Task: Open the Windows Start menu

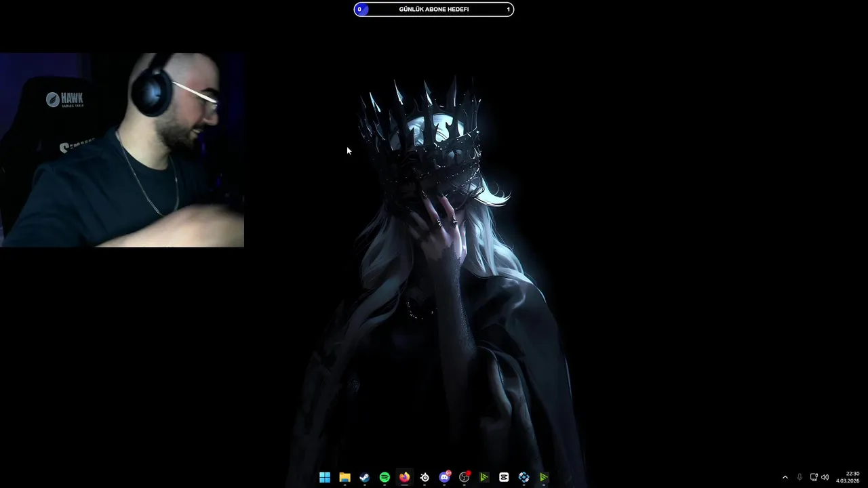Action: click(325, 477)
